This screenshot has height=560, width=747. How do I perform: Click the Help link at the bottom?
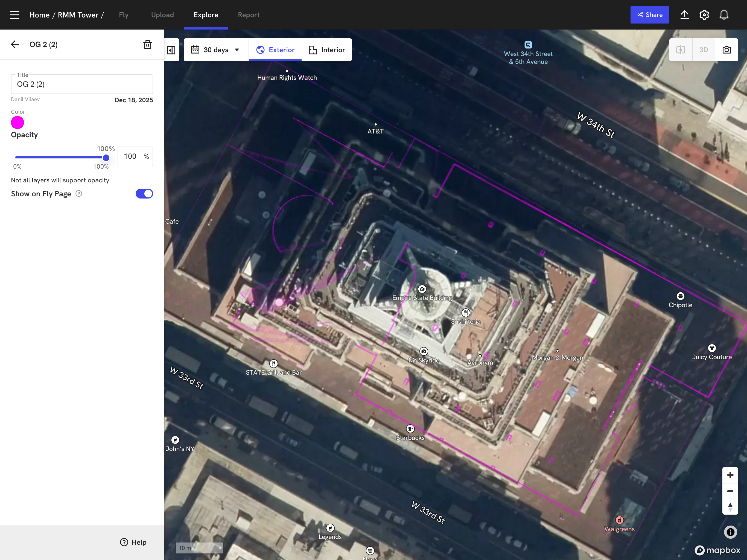[133, 542]
